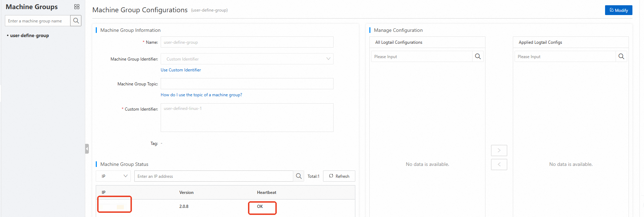The width and height of the screenshot is (644, 217).
Task: Click the OK heartbeat status cell
Action: tap(260, 206)
